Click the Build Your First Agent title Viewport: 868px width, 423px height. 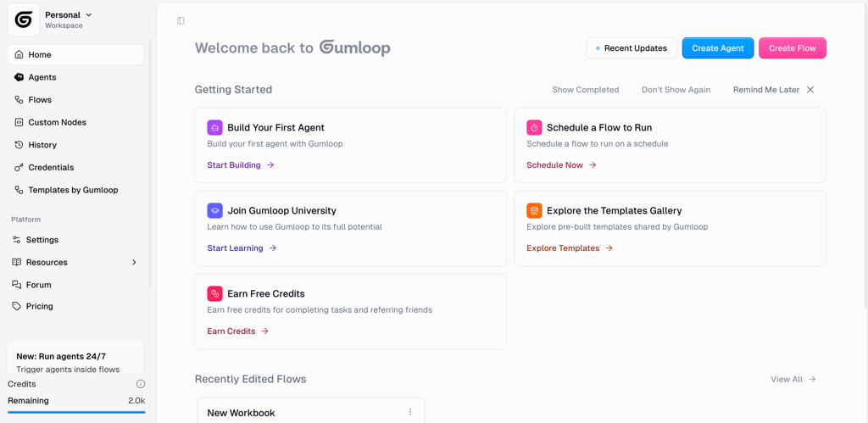275,127
